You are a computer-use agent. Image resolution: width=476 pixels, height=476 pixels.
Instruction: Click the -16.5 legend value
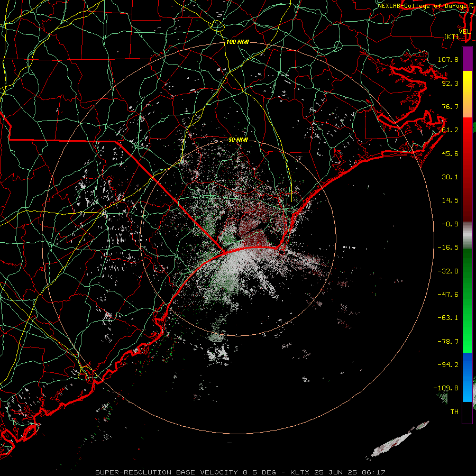(x=448, y=248)
